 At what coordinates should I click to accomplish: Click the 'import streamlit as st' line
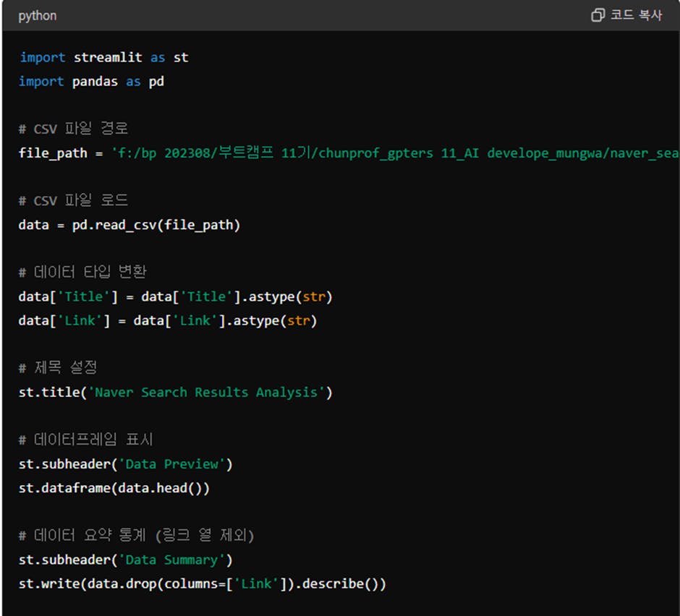pos(104,57)
